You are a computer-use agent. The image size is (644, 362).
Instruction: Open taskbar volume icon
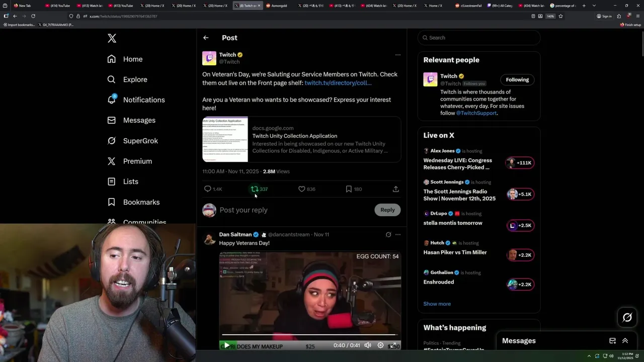point(611,356)
